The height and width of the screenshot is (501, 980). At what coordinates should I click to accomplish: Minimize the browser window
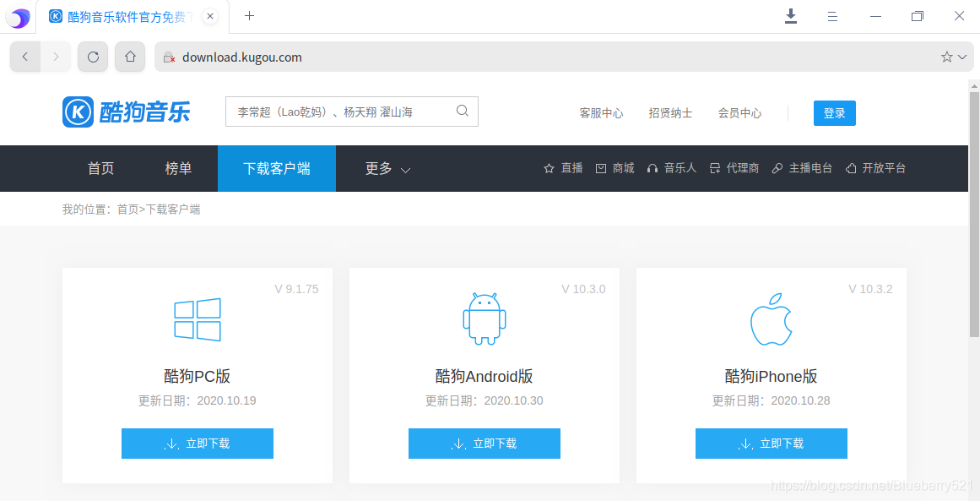(x=875, y=16)
